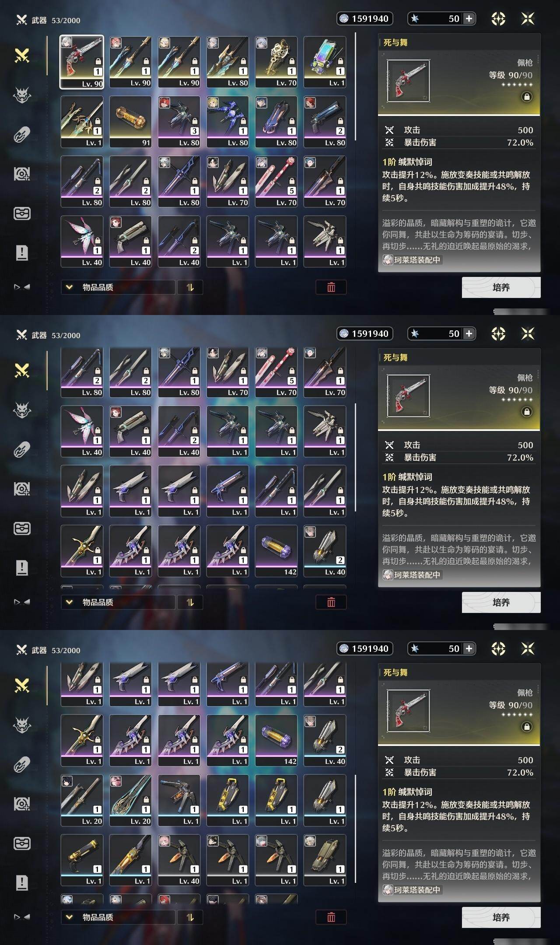Click the plus icon beside 50 in topmost header

coord(469,18)
